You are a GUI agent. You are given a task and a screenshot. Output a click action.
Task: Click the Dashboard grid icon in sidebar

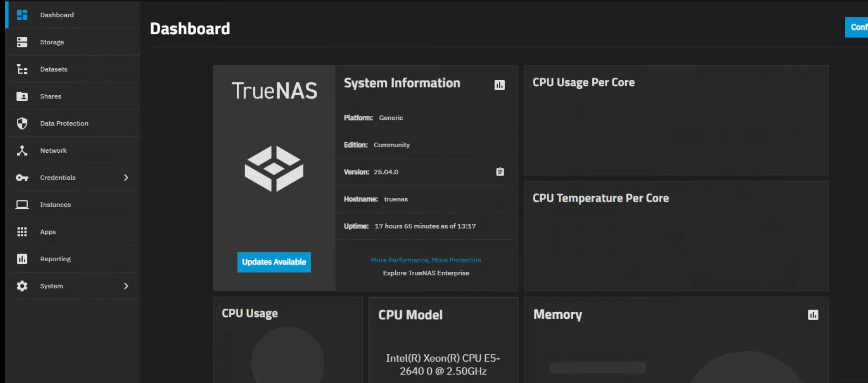(x=22, y=15)
